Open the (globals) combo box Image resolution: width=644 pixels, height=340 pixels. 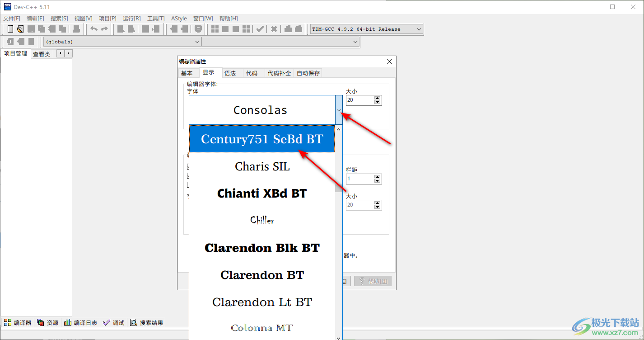click(x=122, y=42)
